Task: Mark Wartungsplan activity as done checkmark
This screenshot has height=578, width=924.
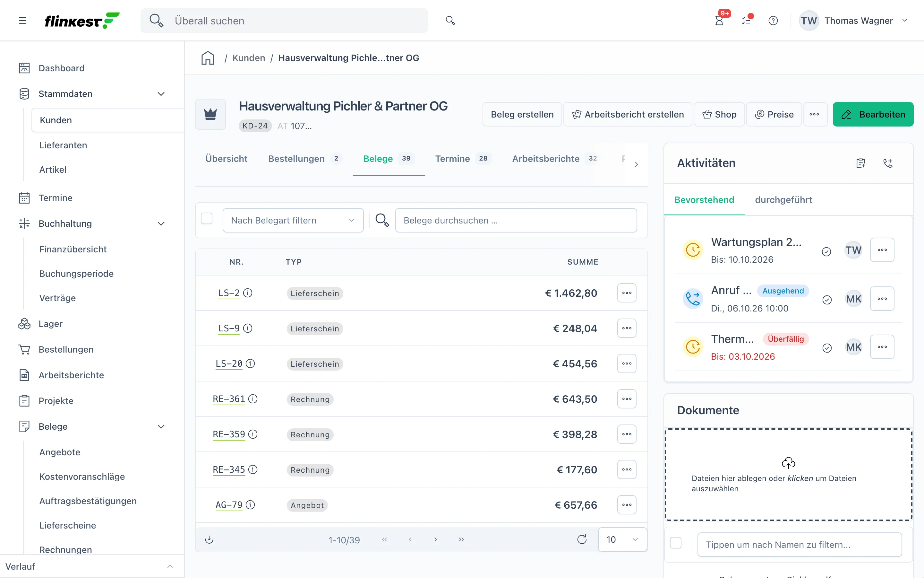Action: [826, 251]
